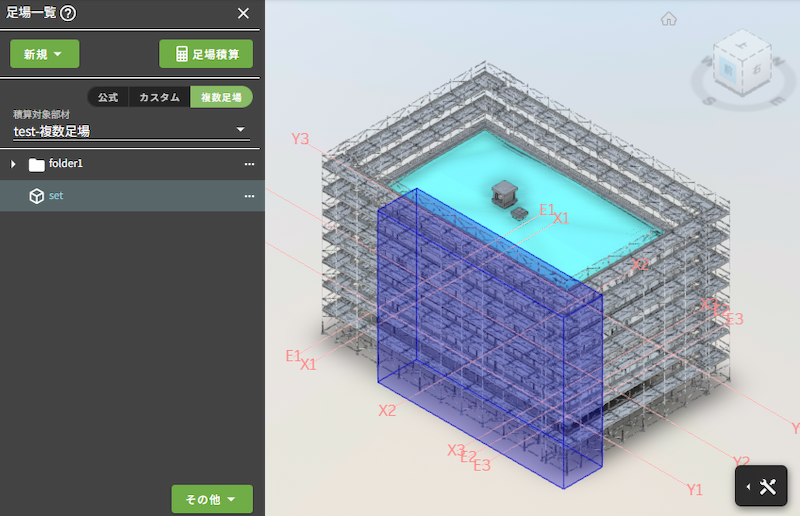Open the 積算対象部材 combo box
The width and height of the screenshot is (800, 516).
click(x=130, y=131)
